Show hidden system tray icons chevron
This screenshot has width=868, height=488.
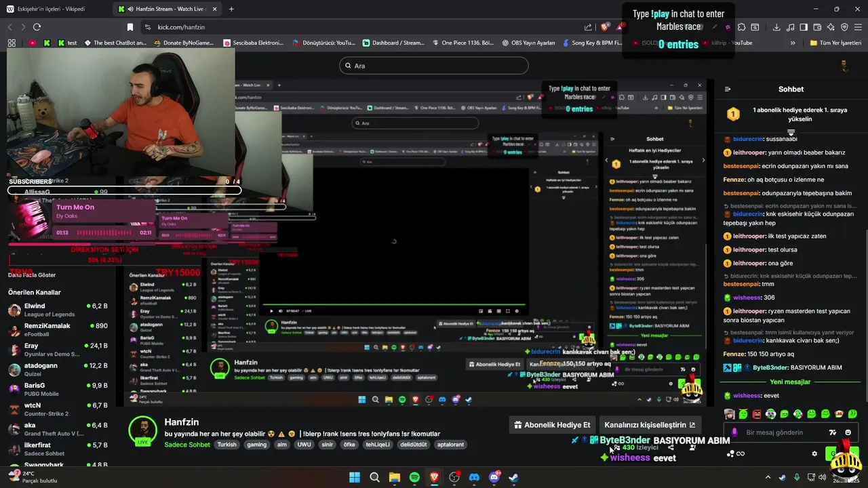tap(768, 477)
